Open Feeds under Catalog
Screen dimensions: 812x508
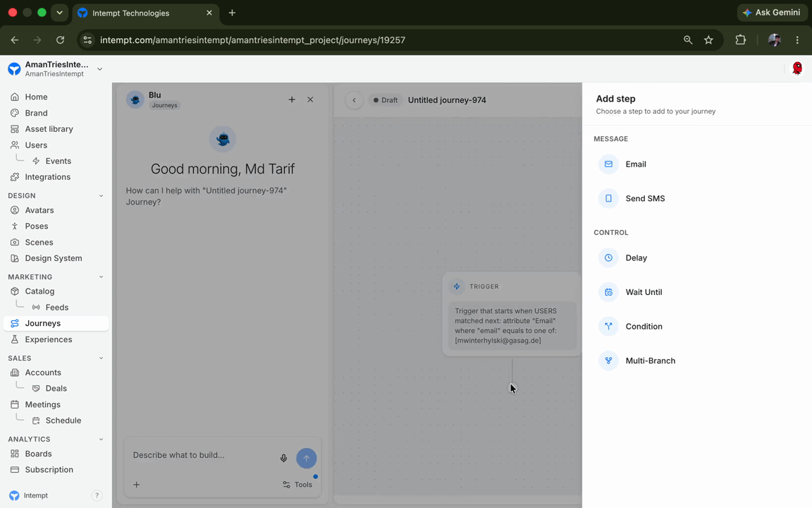[x=56, y=308]
